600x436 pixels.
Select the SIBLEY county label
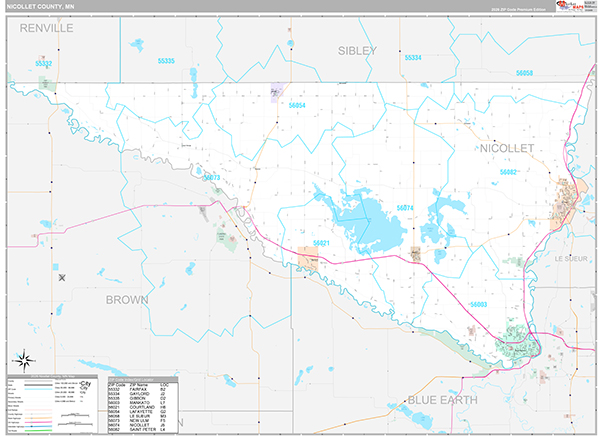357,51
